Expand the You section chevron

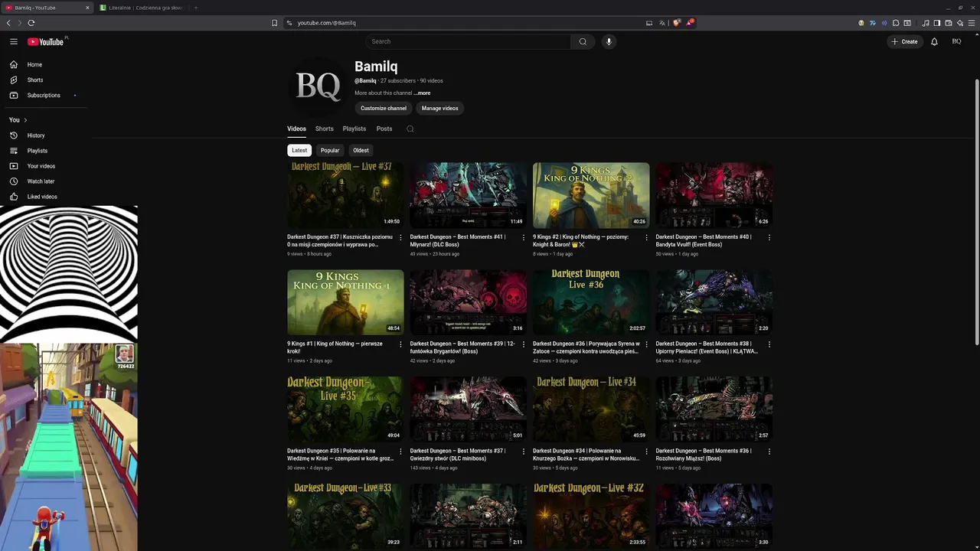(25, 120)
